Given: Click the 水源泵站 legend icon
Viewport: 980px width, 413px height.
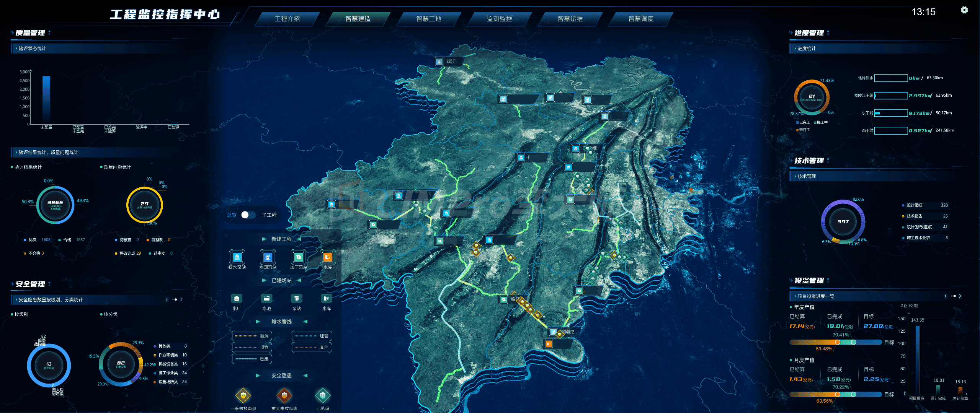Looking at the screenshot, I should click(x=268, y=257).
